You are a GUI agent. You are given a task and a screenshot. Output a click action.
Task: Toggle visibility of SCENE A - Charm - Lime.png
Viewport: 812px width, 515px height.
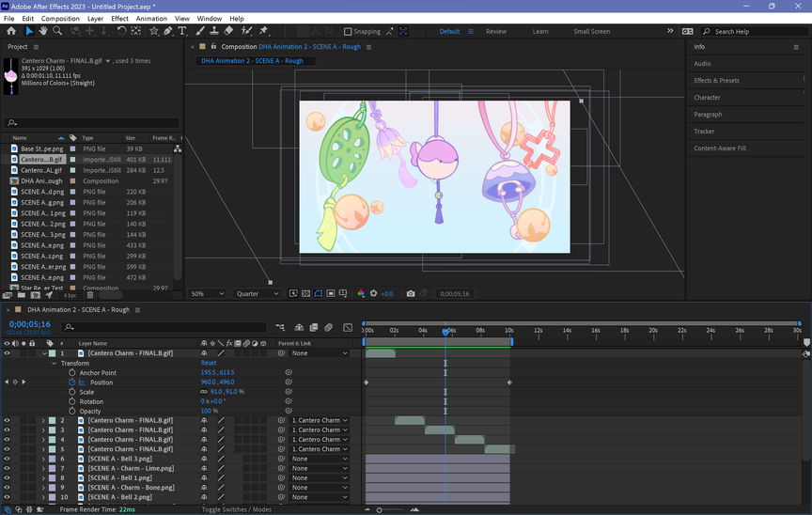7,468
